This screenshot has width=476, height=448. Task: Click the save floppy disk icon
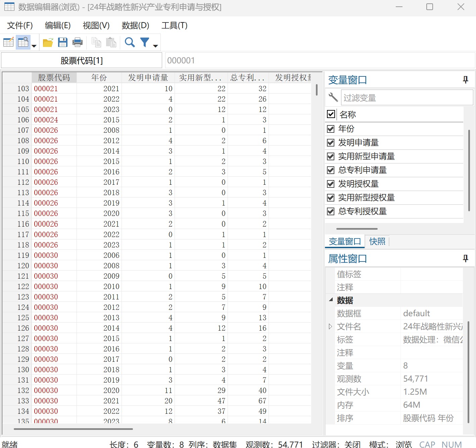[63, 42]
